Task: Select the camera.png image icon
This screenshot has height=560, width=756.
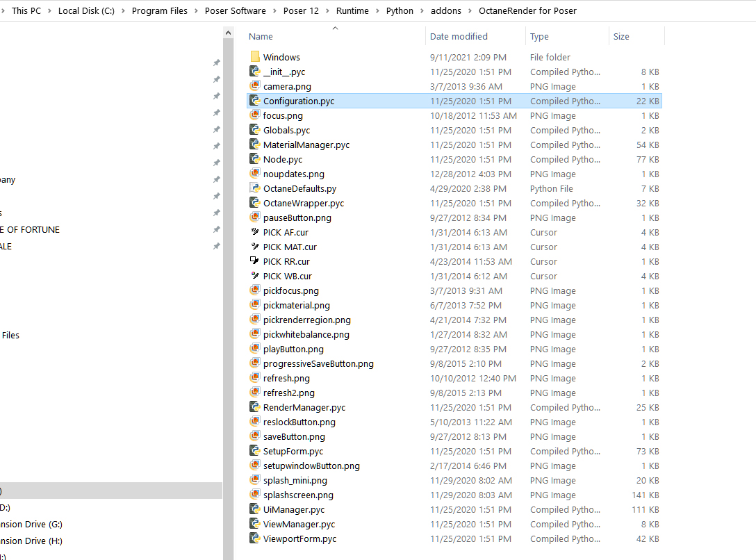Action: pyautogui.click(x=255, y=86)
